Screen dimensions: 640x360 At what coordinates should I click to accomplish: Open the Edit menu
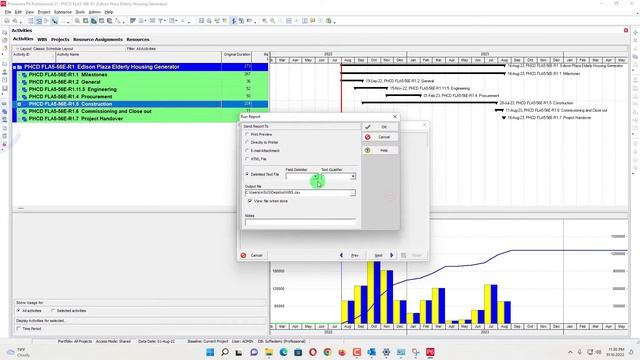pyautogui.click(x=18, y=12)
